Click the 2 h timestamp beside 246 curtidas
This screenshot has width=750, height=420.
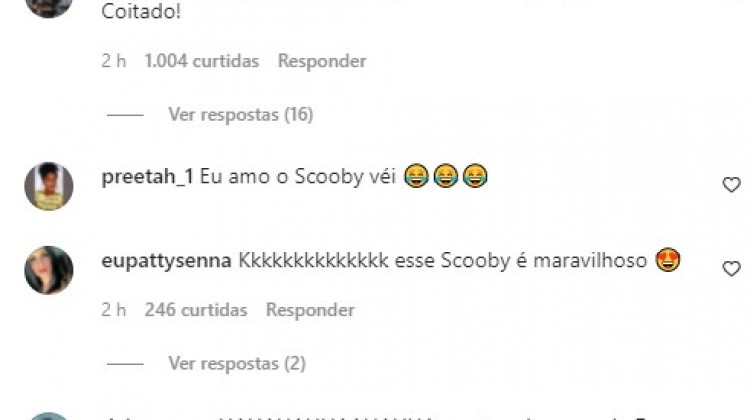(x=114, y=310)
